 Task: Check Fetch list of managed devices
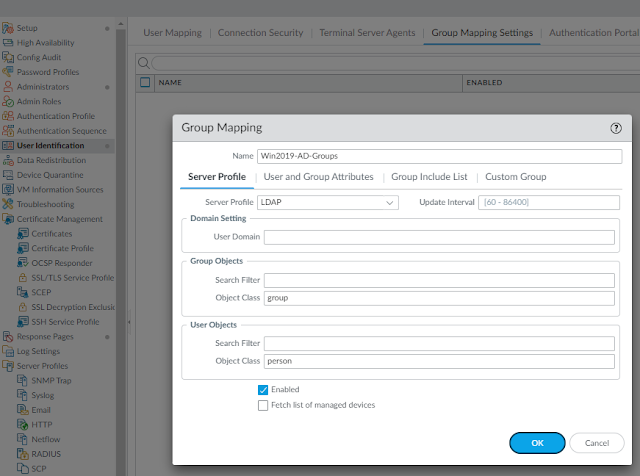(263, 405)
